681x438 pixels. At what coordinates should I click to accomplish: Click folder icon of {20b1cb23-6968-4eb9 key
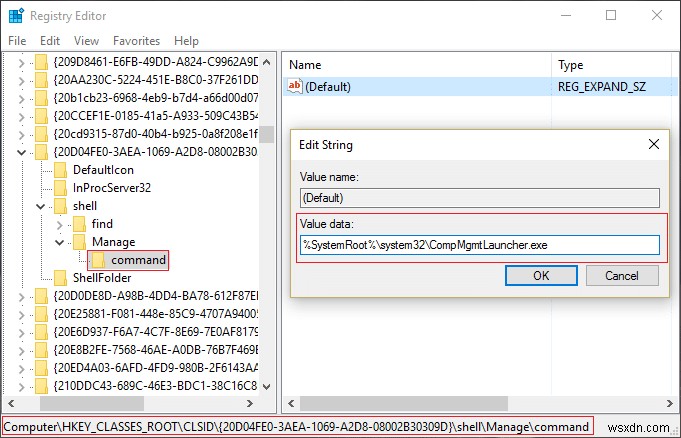pos(41,98)
